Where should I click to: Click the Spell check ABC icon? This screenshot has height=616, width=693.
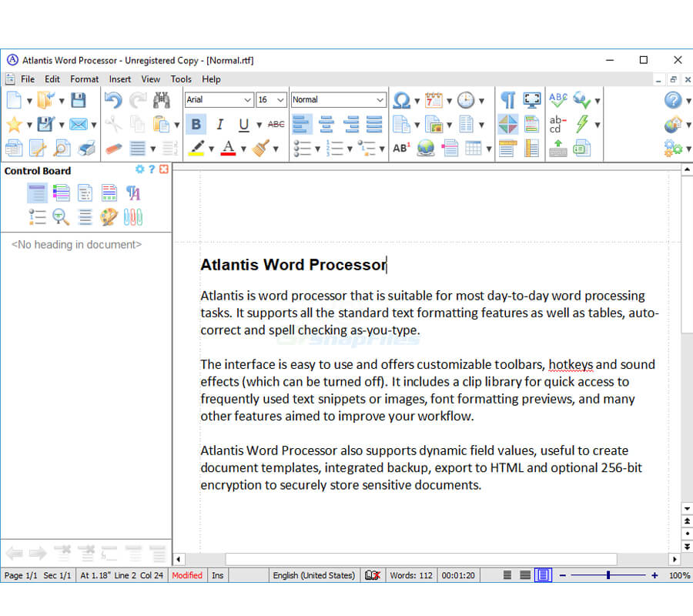tap(558, 100)
